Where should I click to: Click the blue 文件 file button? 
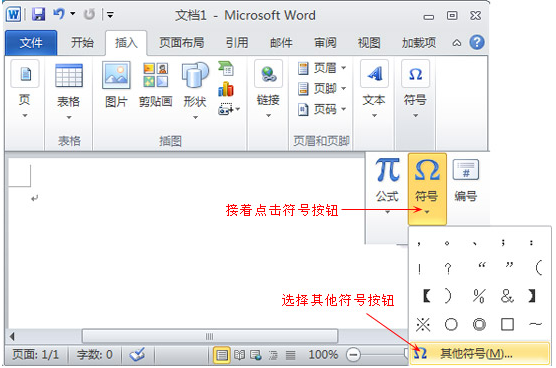tap(31, 43)
